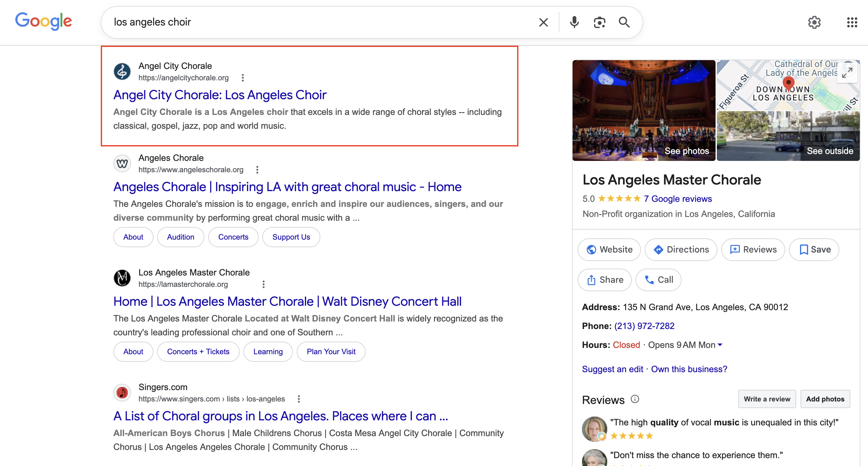Screen dimensions: 868x466
Task: Click the Reviews info icon
Action: tap(635, 399)
